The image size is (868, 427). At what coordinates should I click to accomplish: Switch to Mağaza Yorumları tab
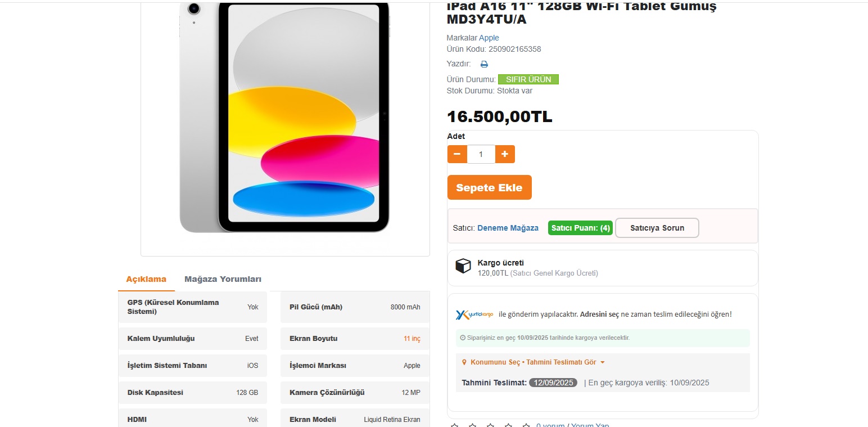[x=223, y=279]
